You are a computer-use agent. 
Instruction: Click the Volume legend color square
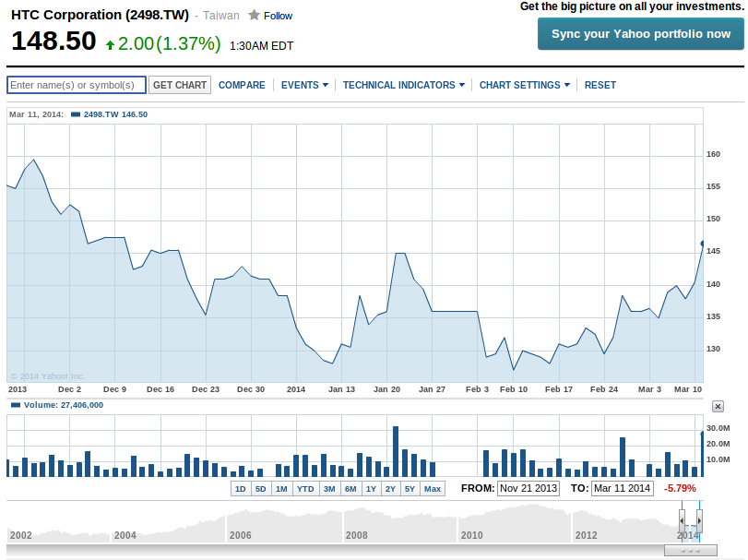tap(15, 405)
